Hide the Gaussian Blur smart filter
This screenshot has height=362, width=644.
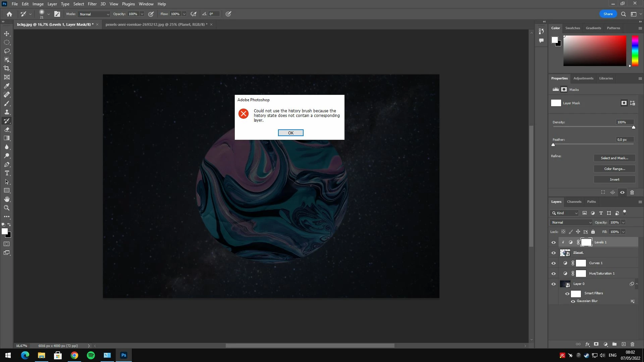point(573,301)
